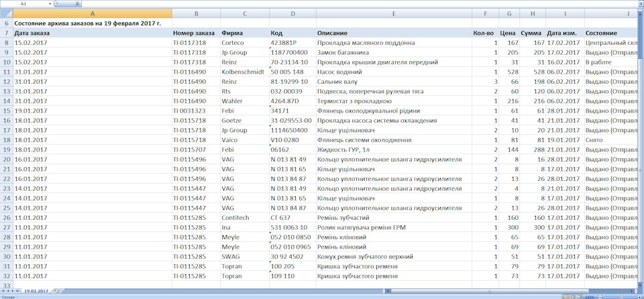Image resolution: width=644 pixels, height=299 pixels.
Task: Click the Name Box showing A1
Action: pyautogui.click(x=25, y=3)
